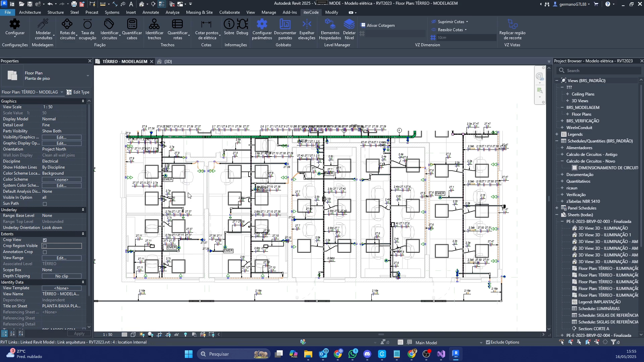Open the Identificar circuitos tool
Image resolution: width=644 pixels, height=362 pixels.
(109, 24)
